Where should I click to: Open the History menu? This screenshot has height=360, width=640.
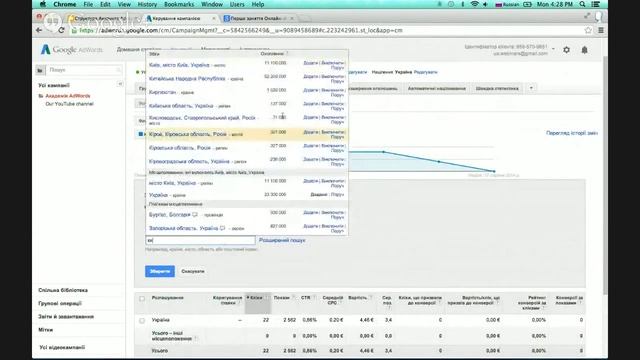pyautogui.click(x=147, y=4)
